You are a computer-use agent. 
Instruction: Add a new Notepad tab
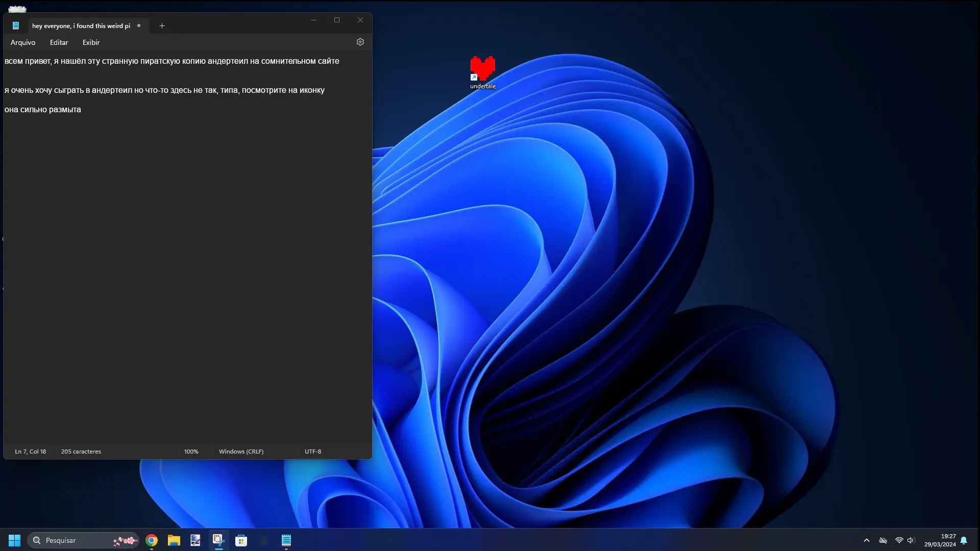162,26
